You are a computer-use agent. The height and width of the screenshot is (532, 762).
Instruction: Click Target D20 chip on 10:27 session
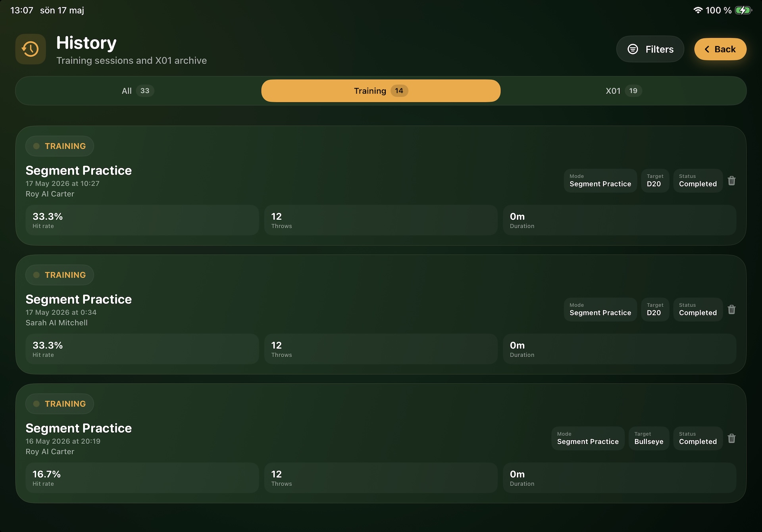[655, 181]
